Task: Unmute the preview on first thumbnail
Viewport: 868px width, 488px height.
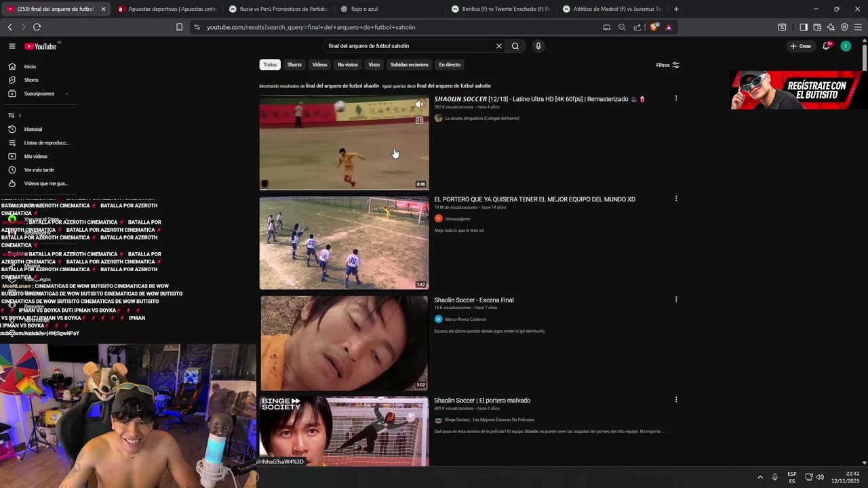Action: tap(419, 104)
